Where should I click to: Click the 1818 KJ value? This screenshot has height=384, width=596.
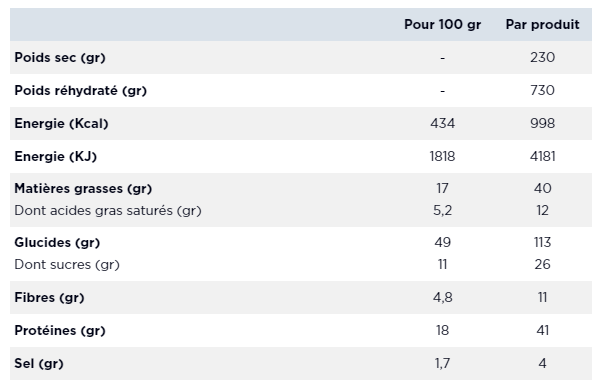click(x=442, y=156)
